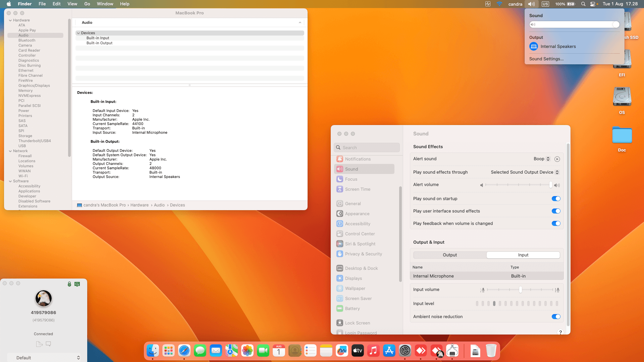Select Built-in Output row in Devices list
Viewport: 644px width, 362px height.
coord(190,43)
